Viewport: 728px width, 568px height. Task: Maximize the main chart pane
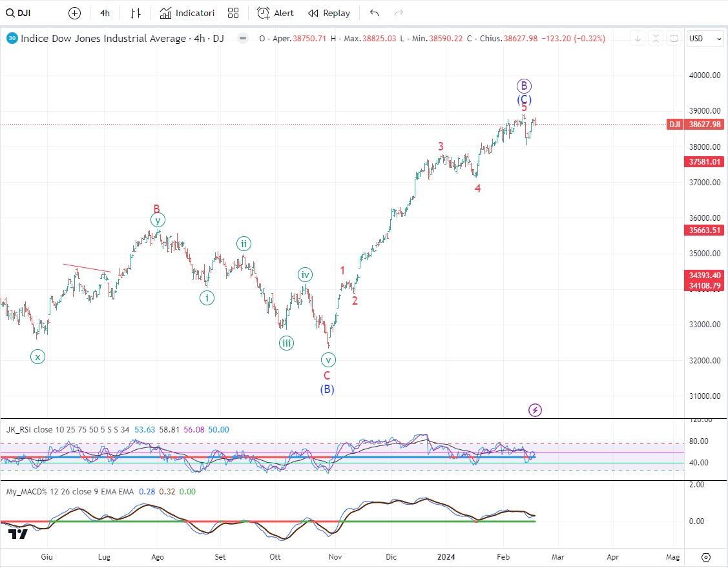coord(674,39)
